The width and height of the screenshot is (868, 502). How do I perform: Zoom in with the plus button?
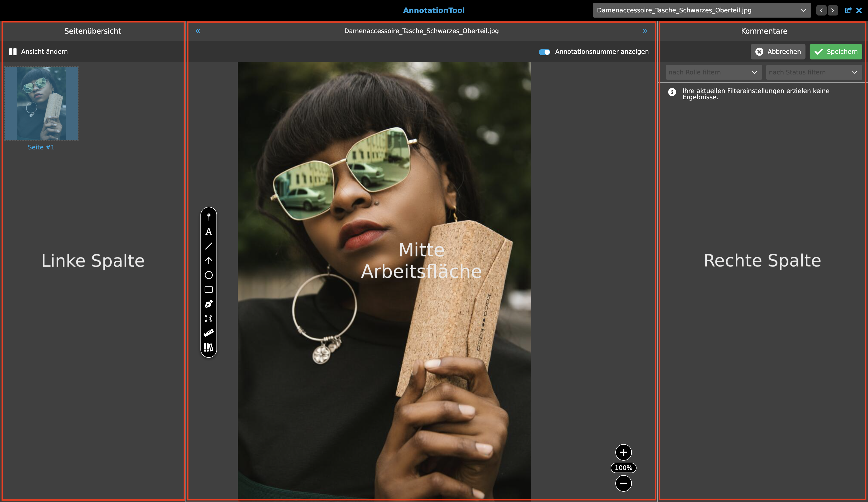(x=623, y=452)
